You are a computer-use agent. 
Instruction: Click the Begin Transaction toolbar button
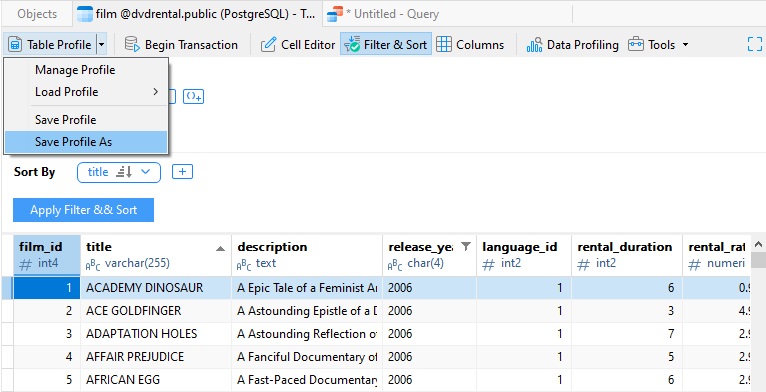181,45
